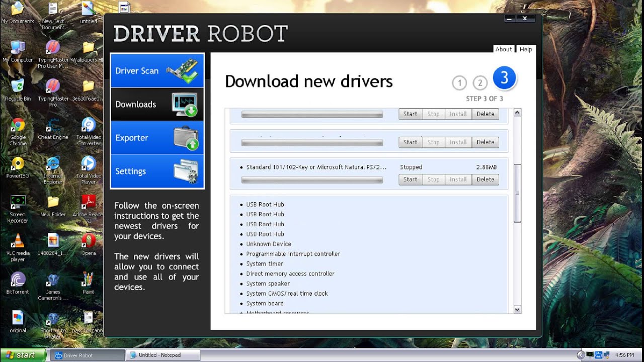Screen dimensions: 644x362
Task: Click the Settings gear windows icon
Action: (x=186, y=171)
